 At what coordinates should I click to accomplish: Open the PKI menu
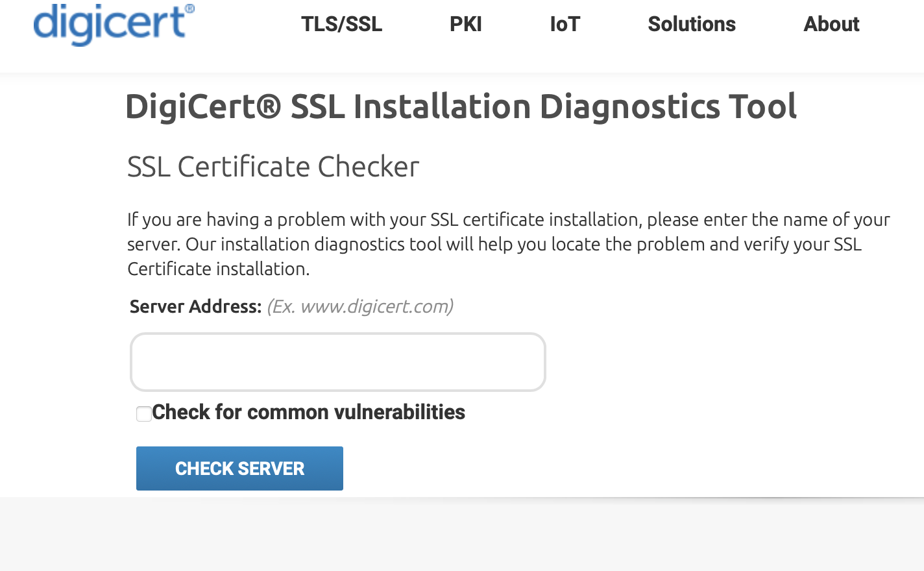pyautogui.click(x=465, y=25)
